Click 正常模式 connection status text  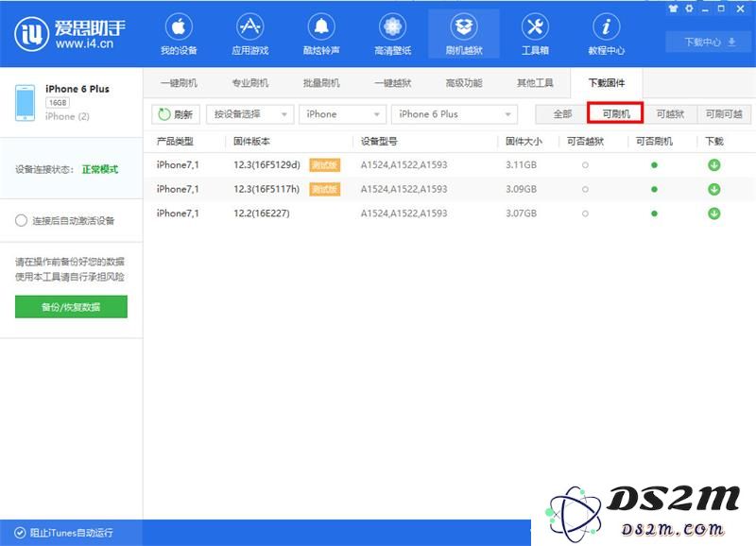tap(100, 169)
